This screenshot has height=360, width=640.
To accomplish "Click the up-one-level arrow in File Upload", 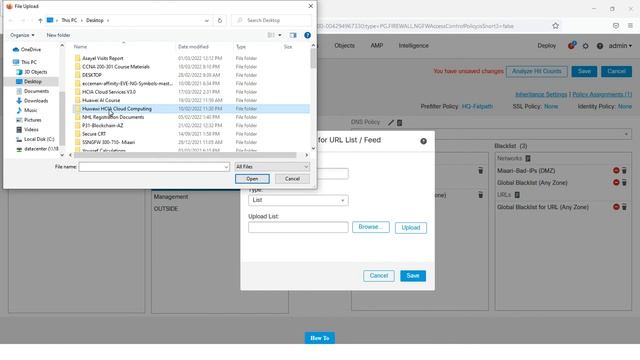I will (40, 20).
